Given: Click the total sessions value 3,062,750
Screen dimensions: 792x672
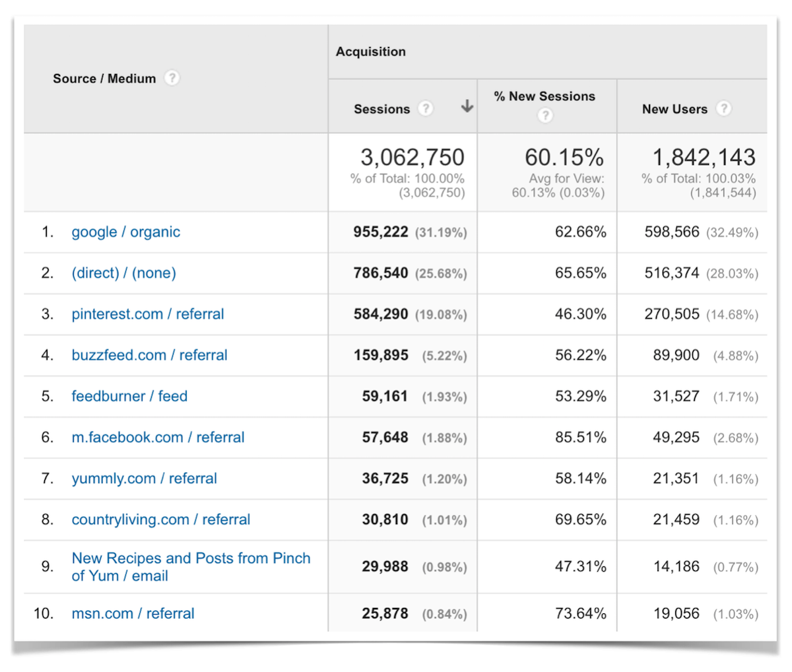Looking at the screenshot, I should pyautogui.click(x=412, y=157).
